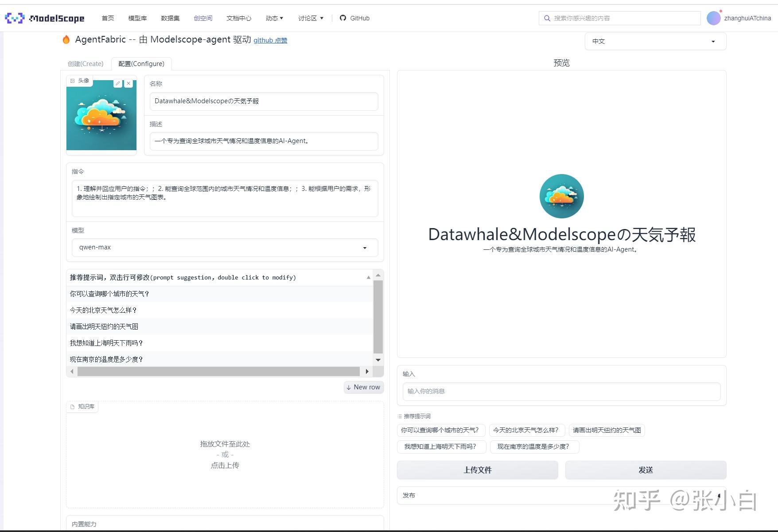Click the github 点赞 link
This screenshot has width=778, height=532.
(270, 40)
